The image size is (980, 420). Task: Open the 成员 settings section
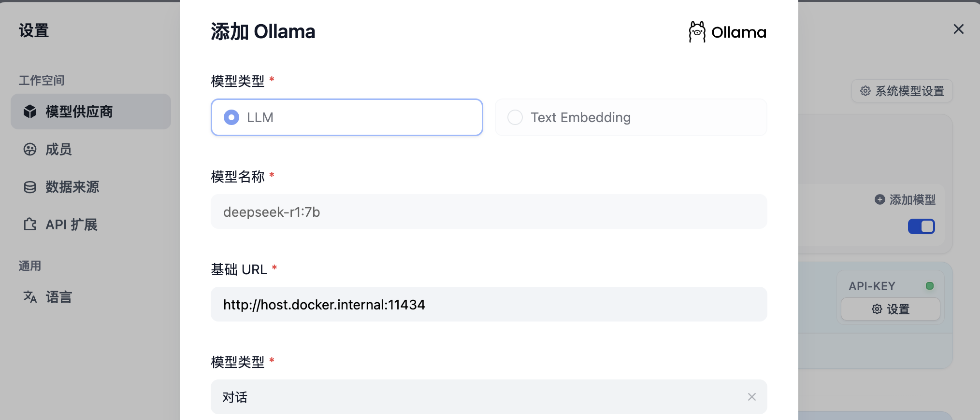(58, 149)
